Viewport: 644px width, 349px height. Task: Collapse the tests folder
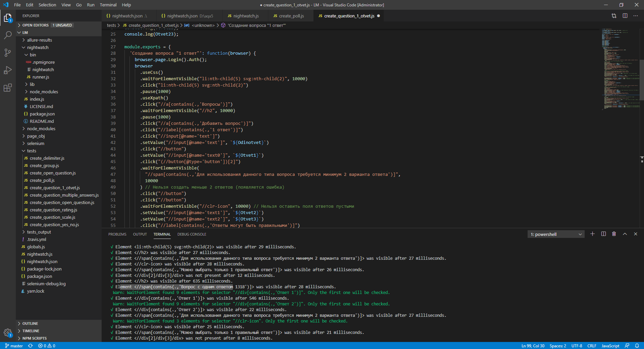(x=32, y=151)
